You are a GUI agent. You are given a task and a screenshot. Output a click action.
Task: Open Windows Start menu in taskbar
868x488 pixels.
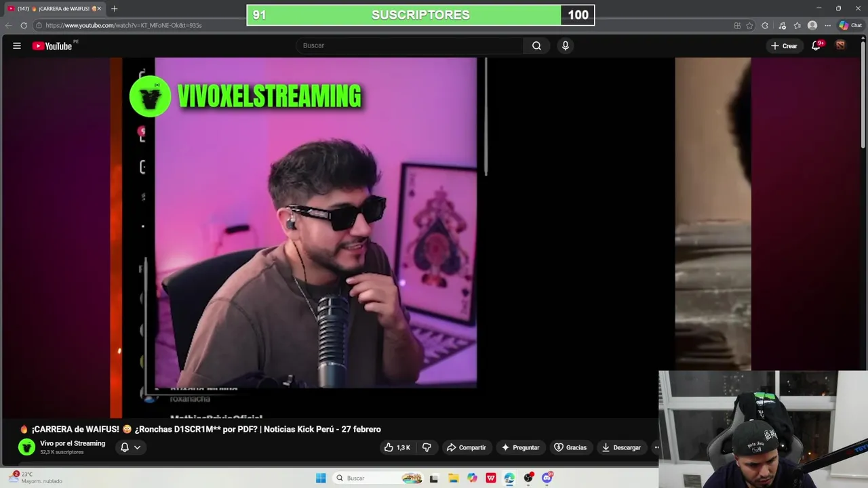coord(321,478)
